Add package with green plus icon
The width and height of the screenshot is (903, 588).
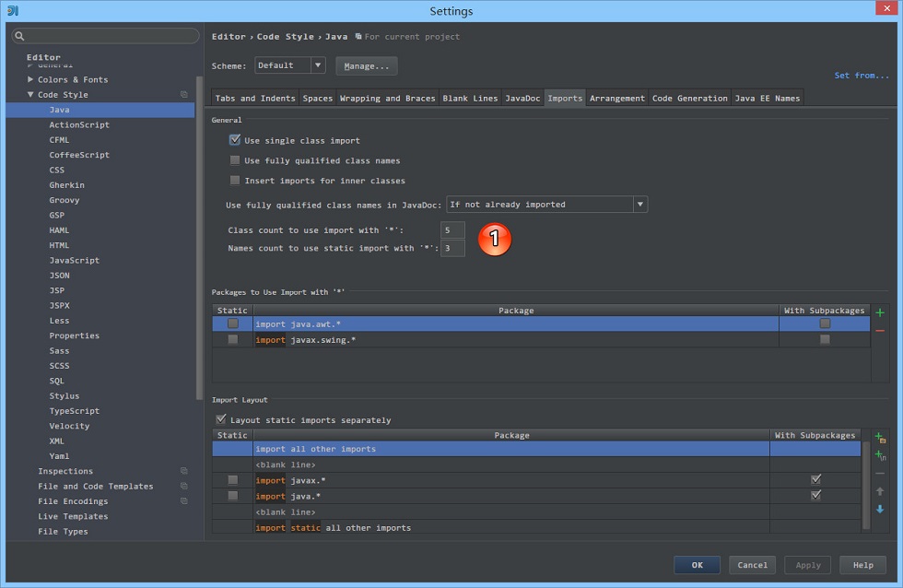(879, 312)
